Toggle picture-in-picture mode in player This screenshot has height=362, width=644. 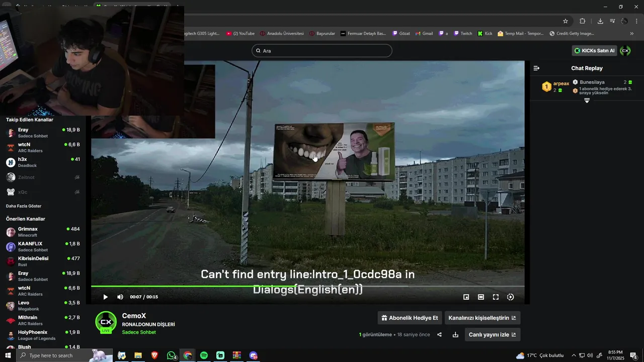[466, 297]
